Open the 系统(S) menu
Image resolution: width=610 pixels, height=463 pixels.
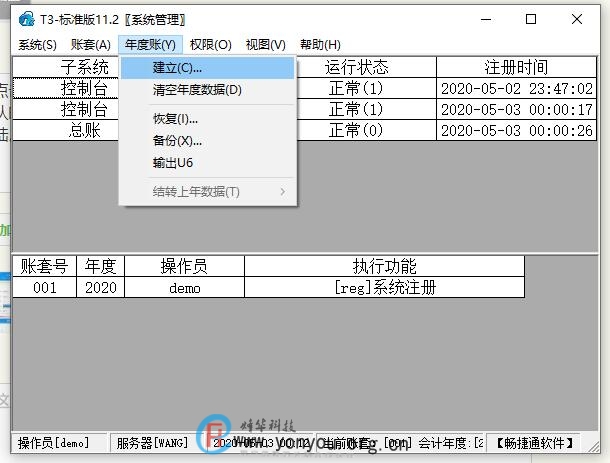(37, 45)
